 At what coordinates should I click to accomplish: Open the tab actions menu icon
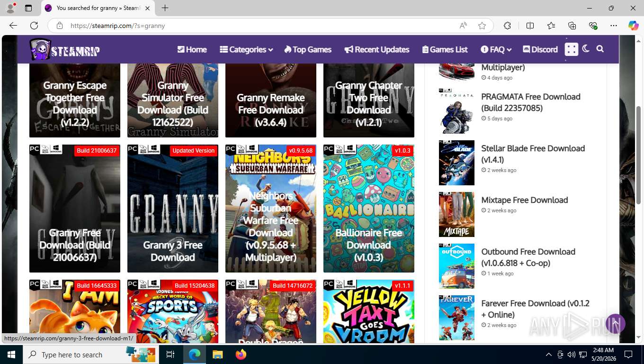pyautogui.click(x=28, y=8)
